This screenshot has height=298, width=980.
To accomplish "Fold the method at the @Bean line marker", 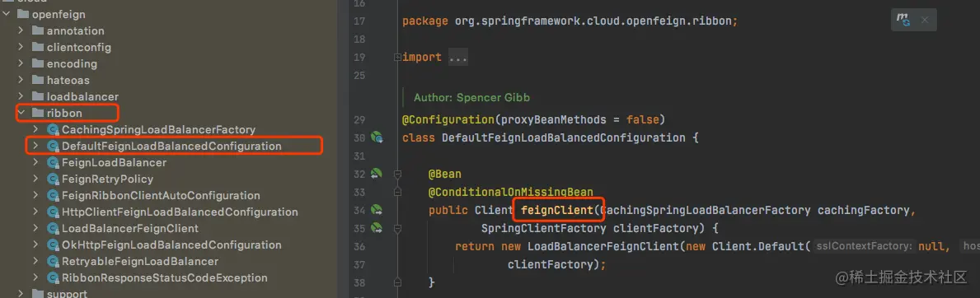I will click(x=397, y=174).
